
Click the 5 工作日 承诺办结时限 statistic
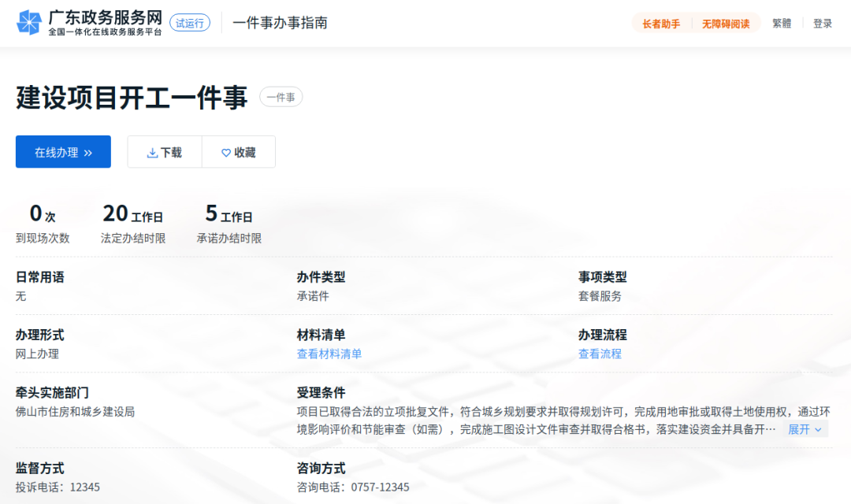coord(229,224)
